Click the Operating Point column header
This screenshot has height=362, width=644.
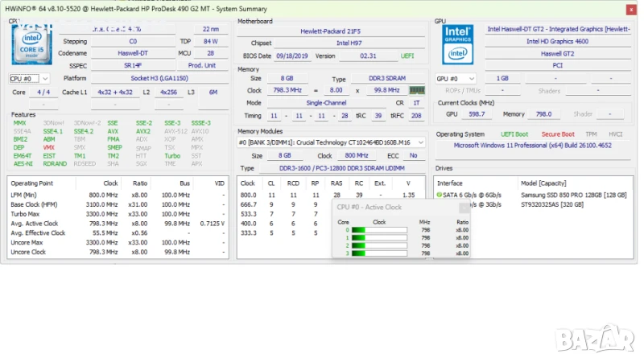[x=31, y=183]
